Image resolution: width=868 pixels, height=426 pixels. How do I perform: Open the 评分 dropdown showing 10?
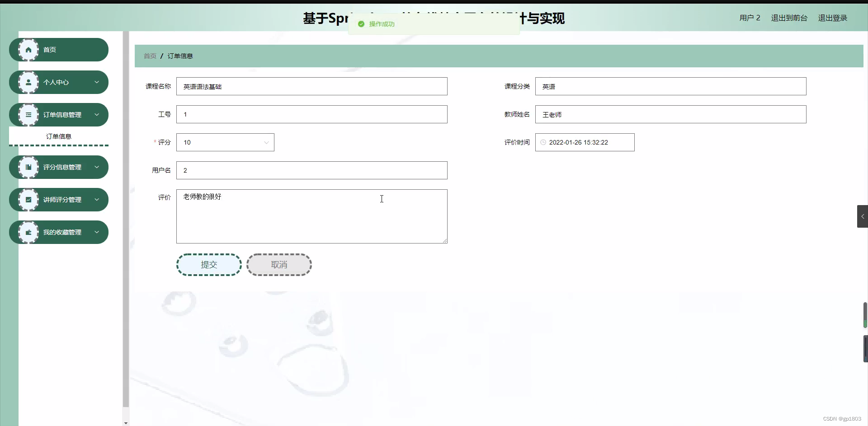point(225,142)
